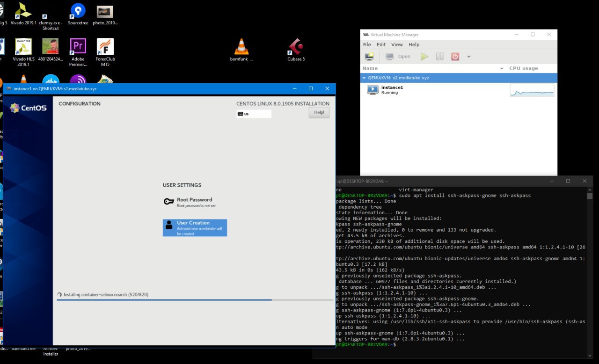The image size is (599, 364).
Task: Click the USER SETTINGS heading
Action: [182, 185]
